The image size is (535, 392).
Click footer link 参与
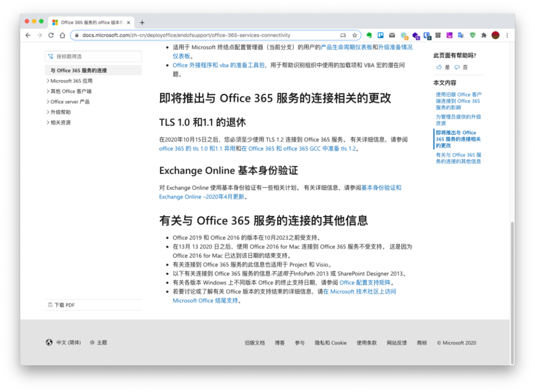(300, 343)
